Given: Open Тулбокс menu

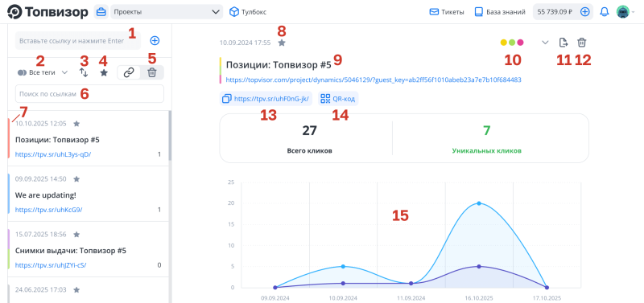Looking at the screenshot, I should click(248, 12).
